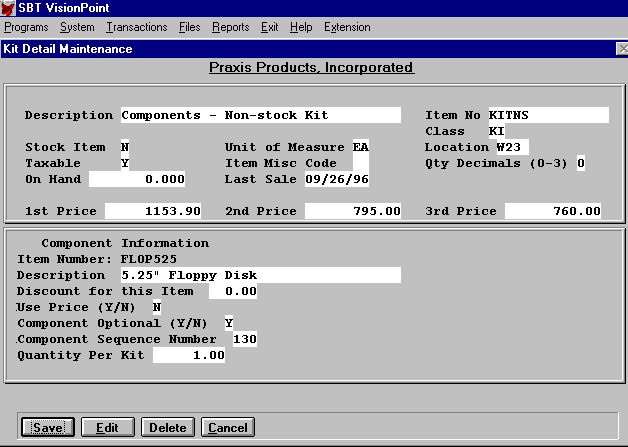The width and height of the screenshot is (628, 447).
Task: Click the Edit button
Action: coord(108,427)
